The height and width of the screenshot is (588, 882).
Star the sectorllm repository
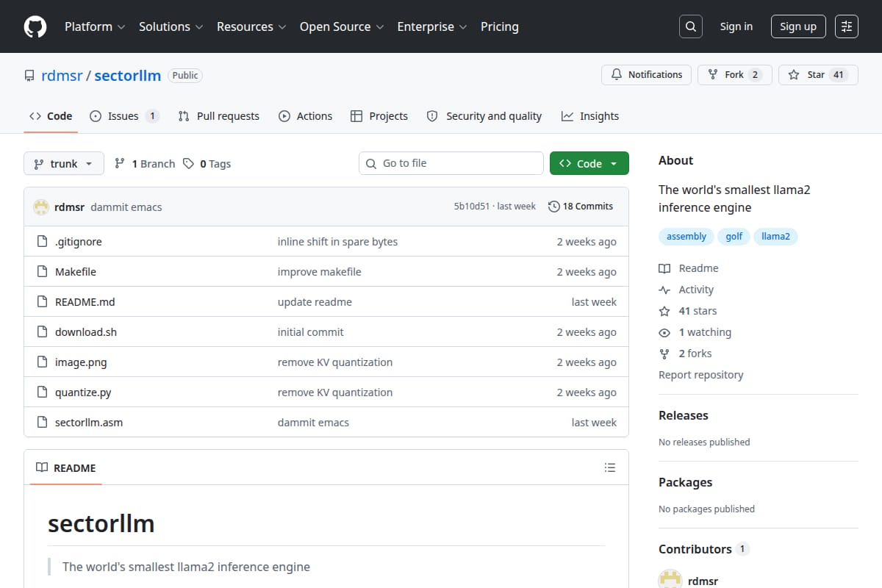[818, 75]
